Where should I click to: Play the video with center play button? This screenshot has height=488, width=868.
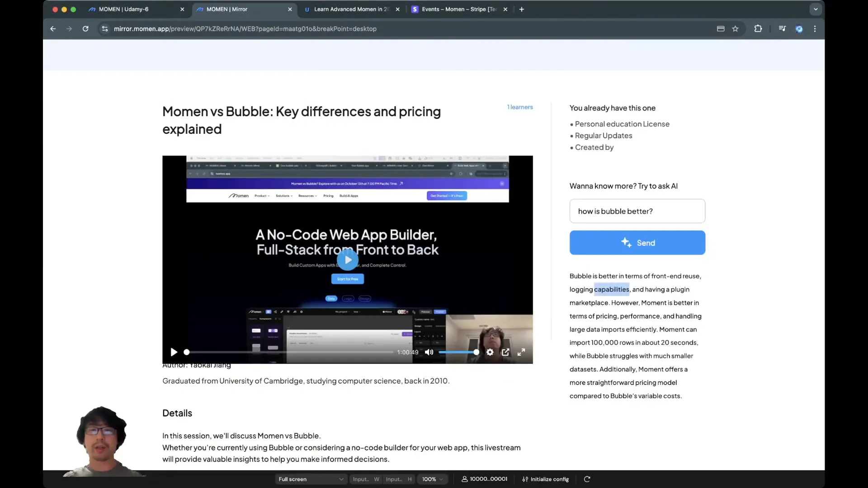(348, 260)
